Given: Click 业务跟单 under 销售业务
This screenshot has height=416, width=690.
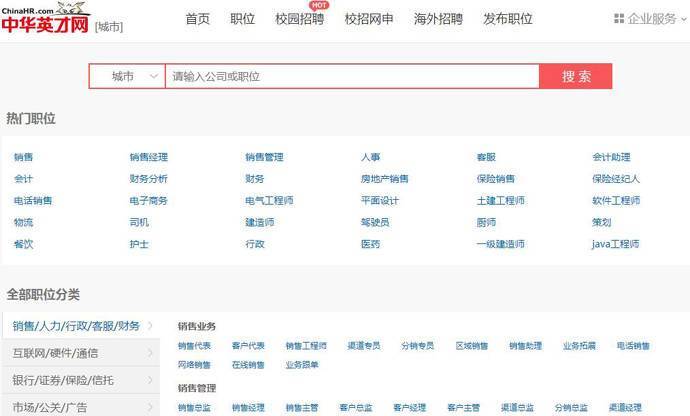Looking at the screenshot, I should 302,365.
